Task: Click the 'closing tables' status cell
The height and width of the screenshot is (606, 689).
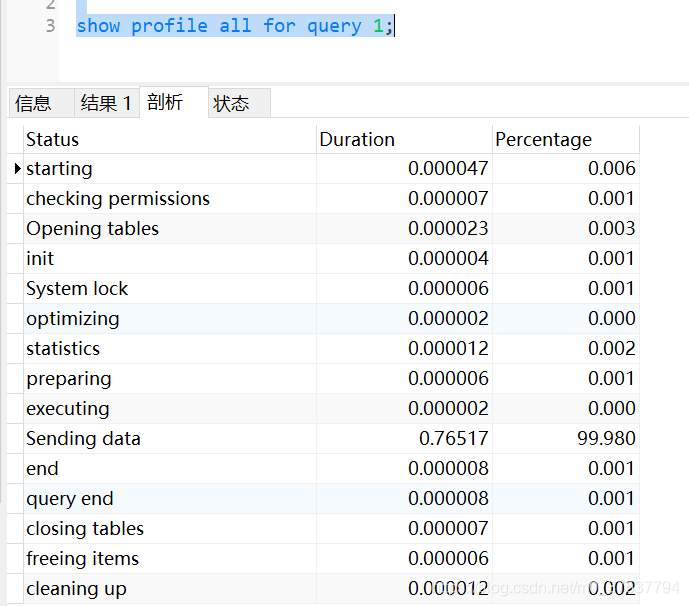Action: click(170, 528)
